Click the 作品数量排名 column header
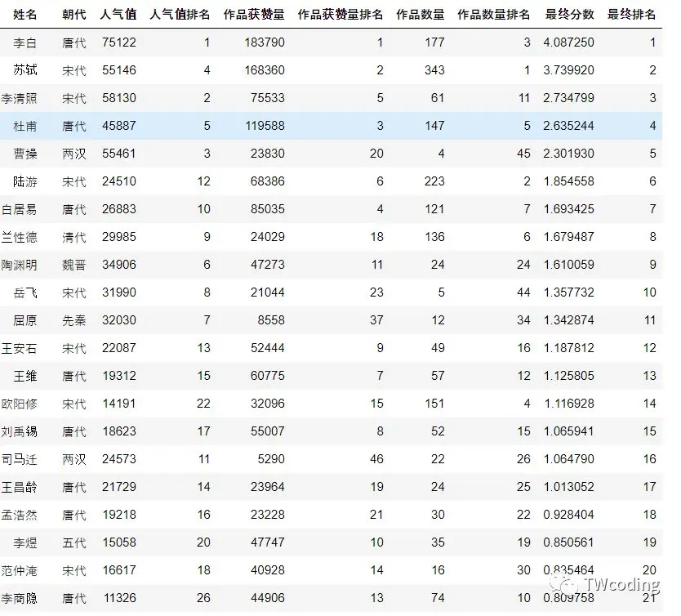 pos(494,15)
